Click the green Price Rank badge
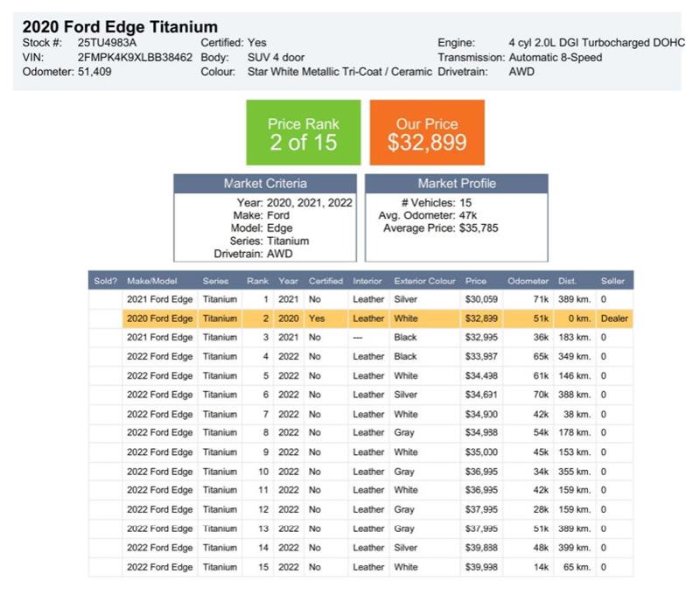This screenshot has width=700, height=609. point(304,132)
